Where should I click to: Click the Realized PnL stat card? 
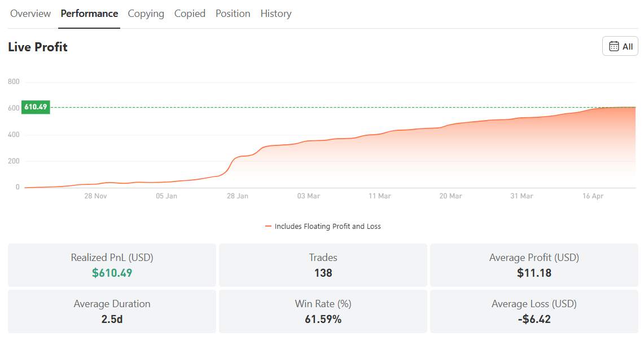pyautogui.click(x=111, y=265)
